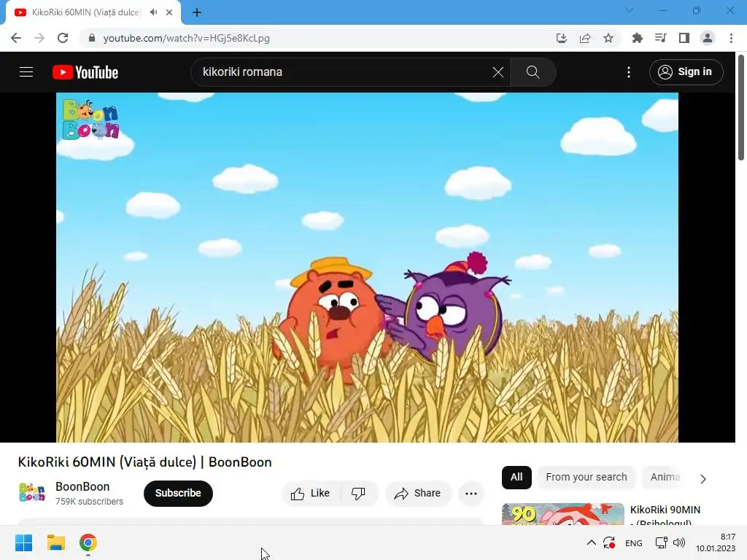
Task: Mute the tab via speaker icon
Action: [153, 12]
